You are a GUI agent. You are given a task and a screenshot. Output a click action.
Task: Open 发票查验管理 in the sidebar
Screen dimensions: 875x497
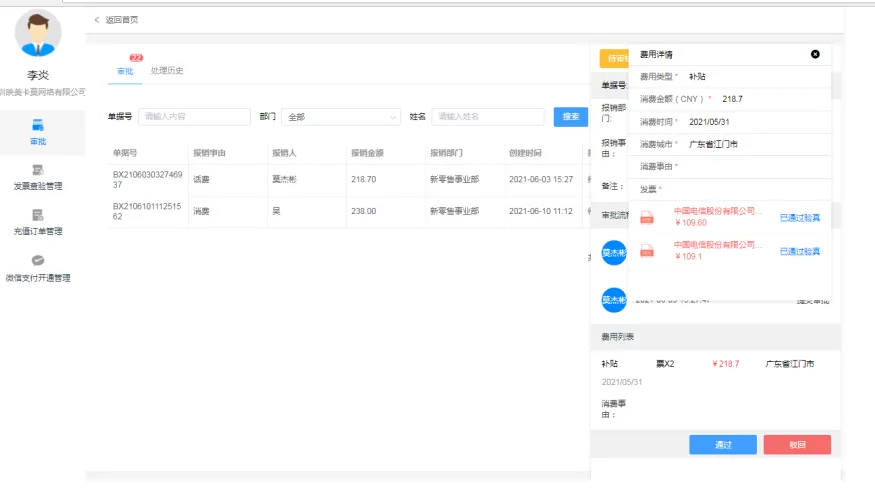coord(38,177)
